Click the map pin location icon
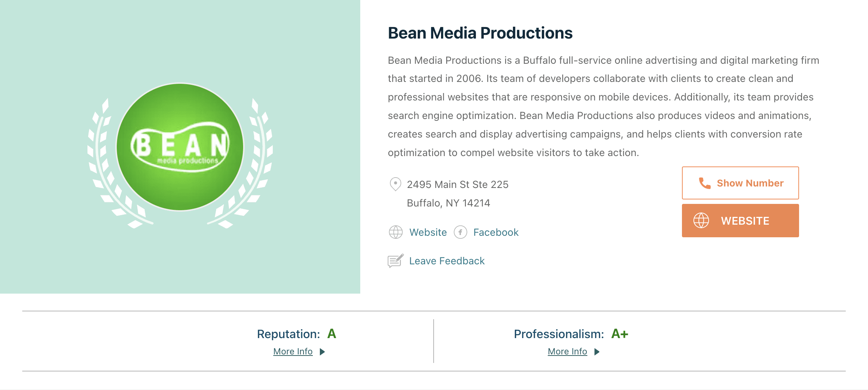This screenshot has width=868, height=390. coord(395,184)
